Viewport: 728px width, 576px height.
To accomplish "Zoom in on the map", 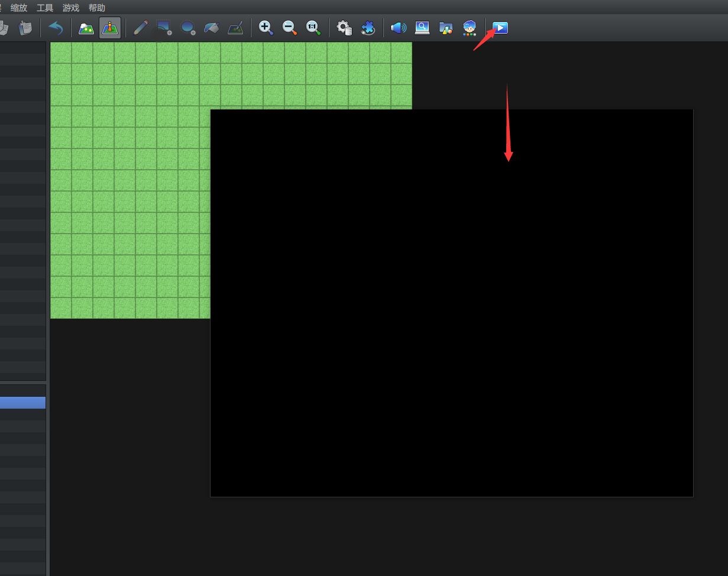I will point(266,28).
